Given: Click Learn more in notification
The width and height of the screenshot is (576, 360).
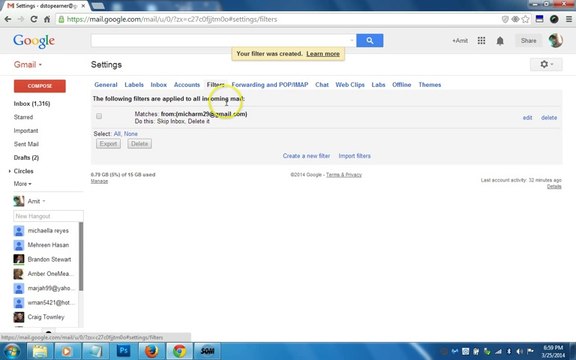Looking at the screenshot, I should [323, 54].
